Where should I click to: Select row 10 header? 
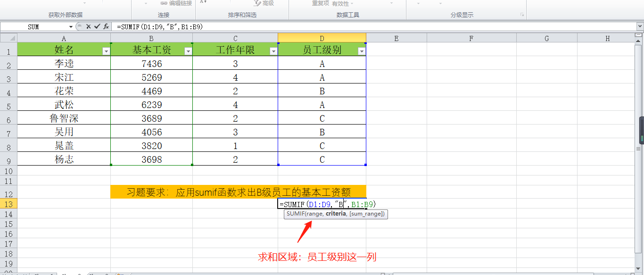pos(8,171)
